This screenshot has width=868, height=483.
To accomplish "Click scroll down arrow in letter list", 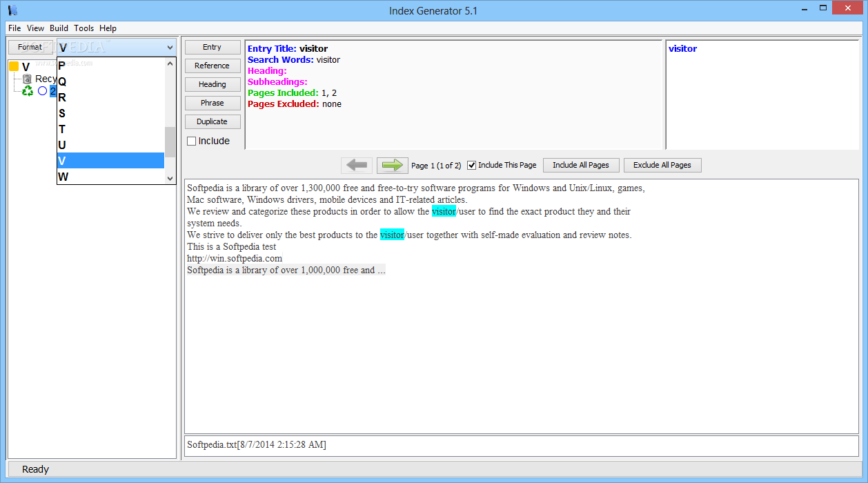I will tap(170, 178).
